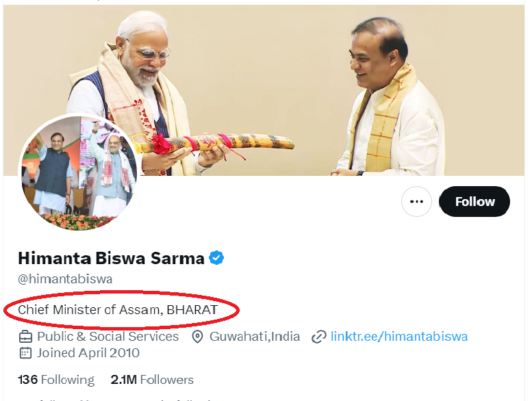This screenshot has height=401, width=532.
Task: Click the calendar icon beside Joined date
Action: [25, 353]
